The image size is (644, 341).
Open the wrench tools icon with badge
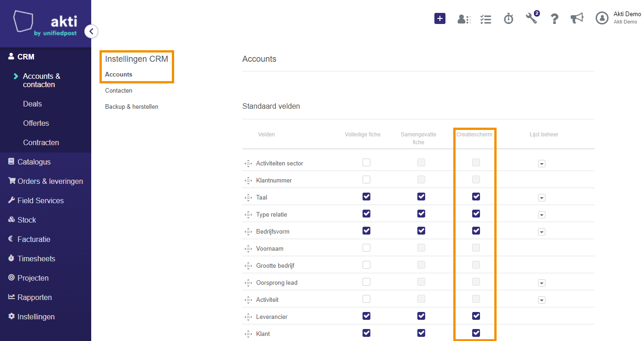click(x=532, y=18)
